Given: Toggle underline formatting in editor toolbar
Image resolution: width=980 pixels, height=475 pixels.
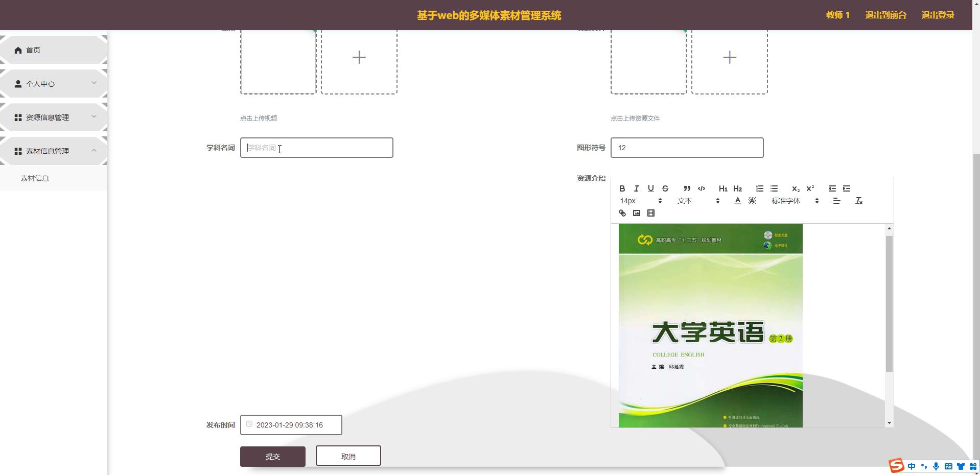Looking at the screenshot, I should click(x=650, y=188).
